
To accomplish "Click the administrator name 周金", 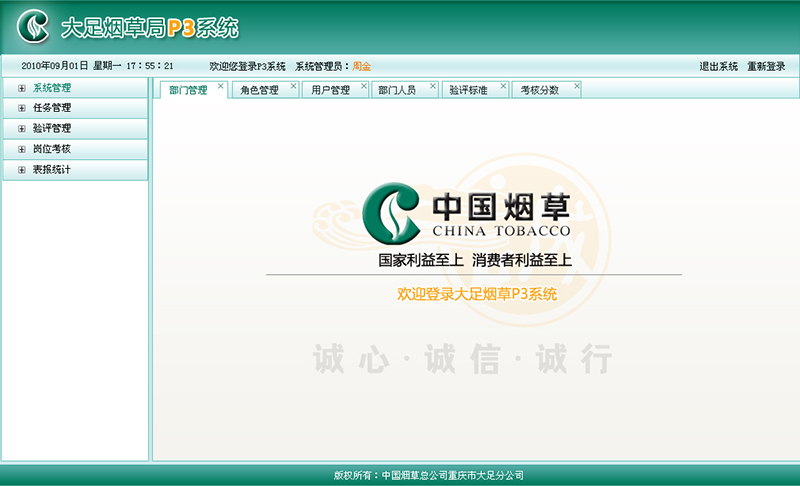I will point(361,66).
